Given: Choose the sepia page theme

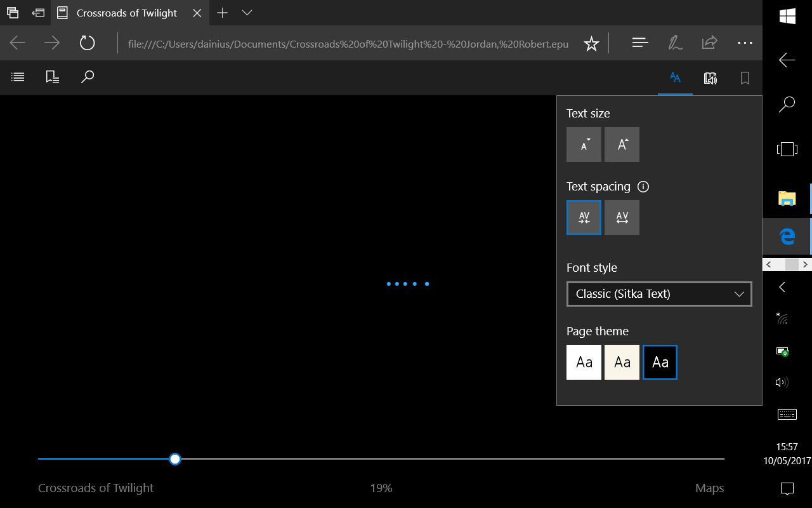Looking at the screenshot, I should [x=622, y=362].
